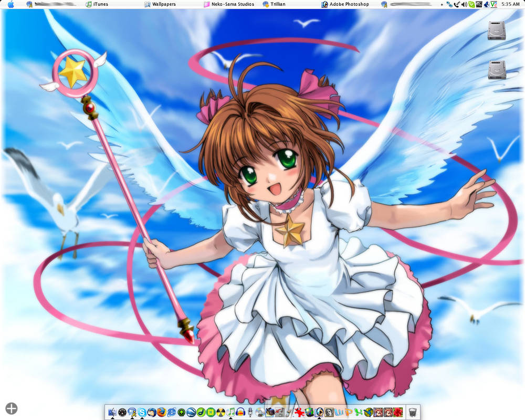Open the DVD disc app in the dock
This screenshot has height=420, width=525.
(x=260, y=412)
